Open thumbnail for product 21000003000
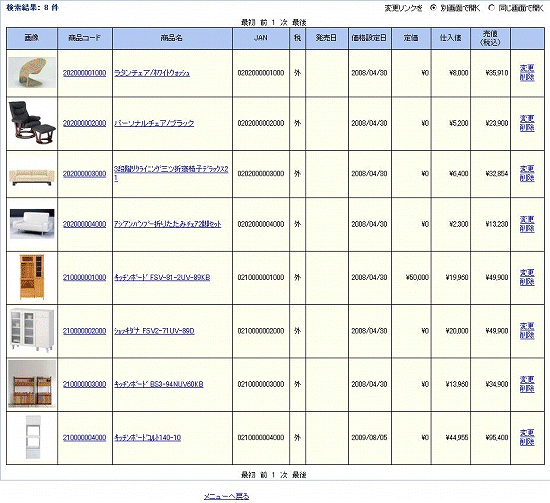The height and width of the screenshot is (503, 550). 32,384
